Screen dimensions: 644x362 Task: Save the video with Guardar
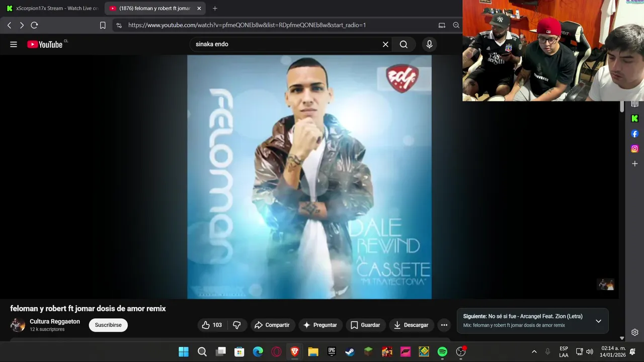pos(365,325)
